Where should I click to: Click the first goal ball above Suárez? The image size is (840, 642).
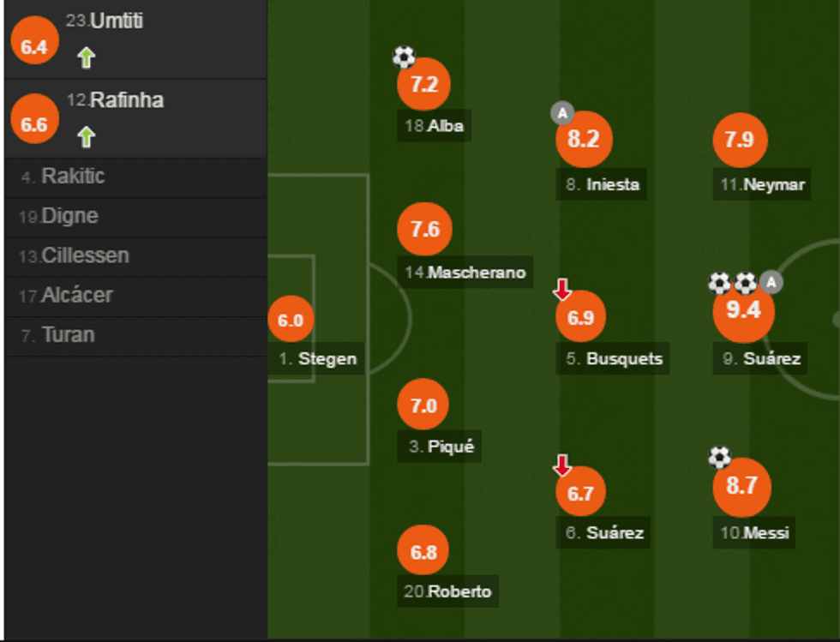click(720, 280)
